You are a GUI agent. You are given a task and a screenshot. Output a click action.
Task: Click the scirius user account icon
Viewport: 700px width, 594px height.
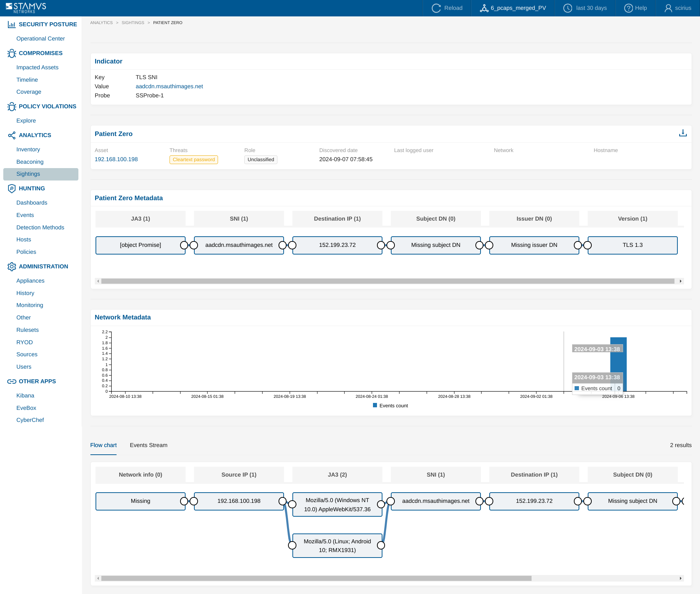pos(668,8)
